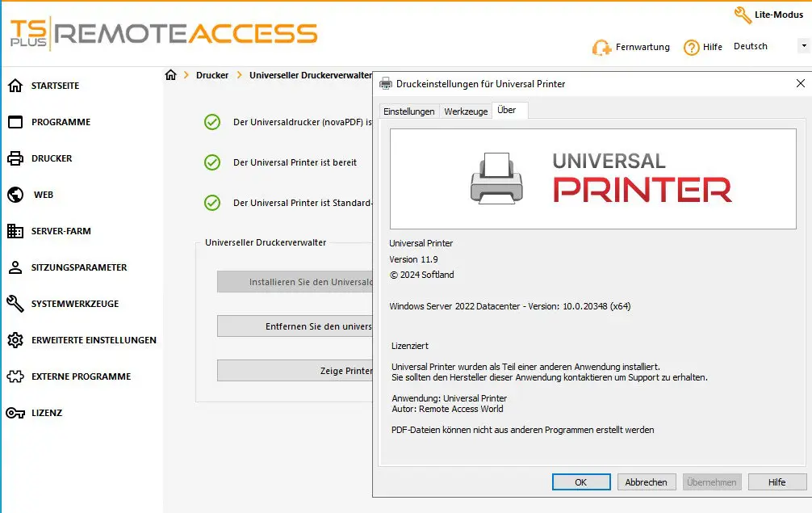
Task: Click the Windows Server 2022 Datacenter line
Action: point(510,306)
